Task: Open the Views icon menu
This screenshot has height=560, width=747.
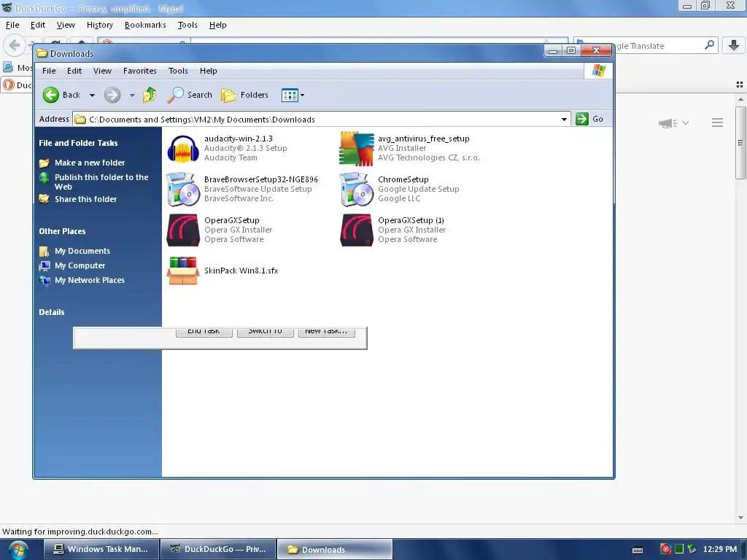Action: coord(293,96)
